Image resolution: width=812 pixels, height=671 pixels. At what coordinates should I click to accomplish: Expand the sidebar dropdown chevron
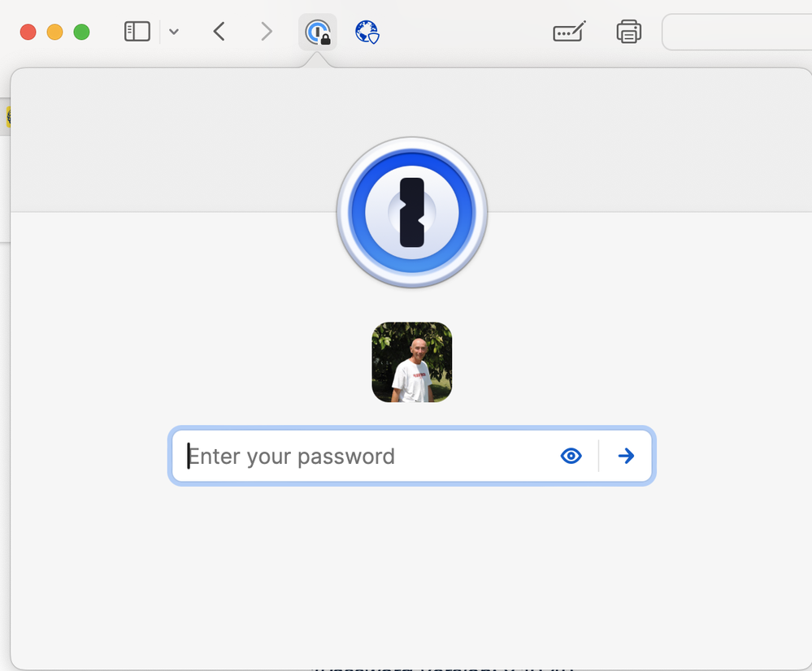pyautogui.click(x=174, y=32)
